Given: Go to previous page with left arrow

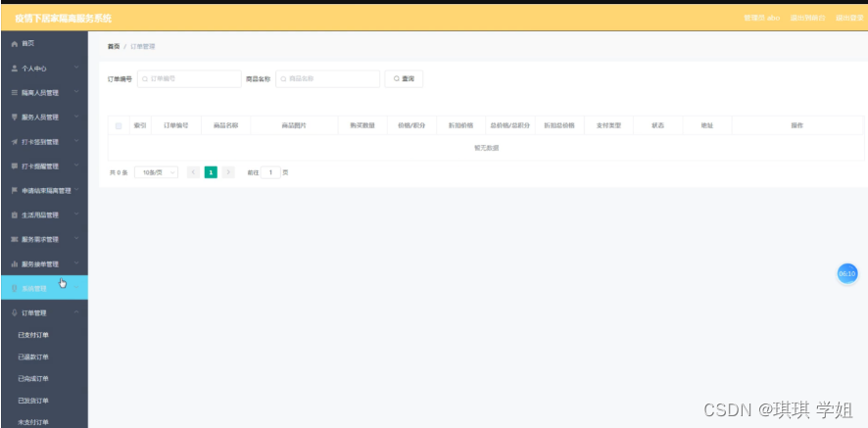Looking at the screenshot, I should click(x=193, y=172).
